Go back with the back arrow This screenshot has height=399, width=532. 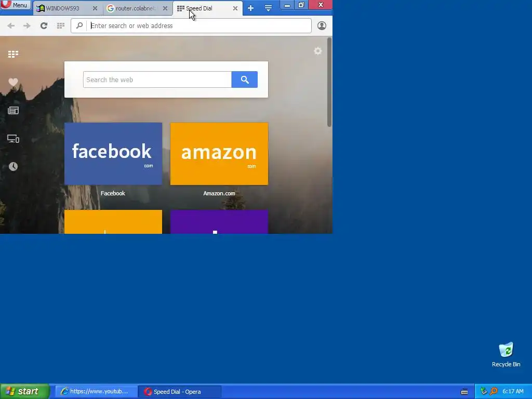click(11, 26)
